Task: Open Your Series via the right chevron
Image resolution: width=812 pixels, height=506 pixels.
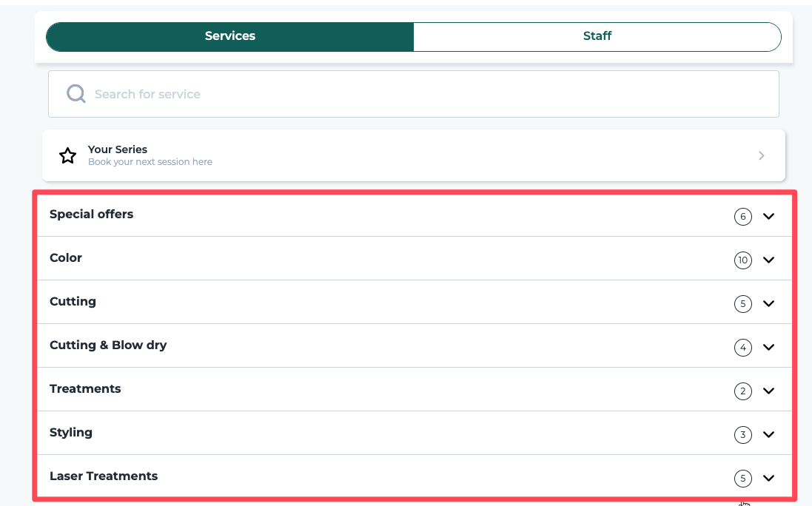Action: click(x=761, y=156)
